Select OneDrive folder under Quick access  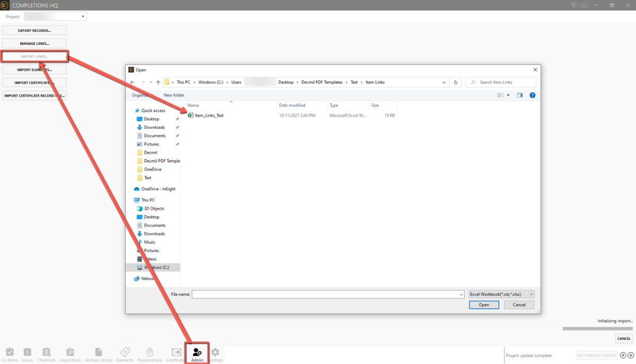tap(153, 170)
